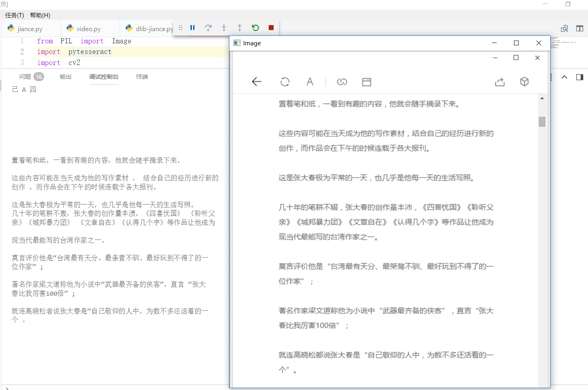Stop debugging with the red stop icon
This screenshot has width=588, height=390.
click(271, 28)
